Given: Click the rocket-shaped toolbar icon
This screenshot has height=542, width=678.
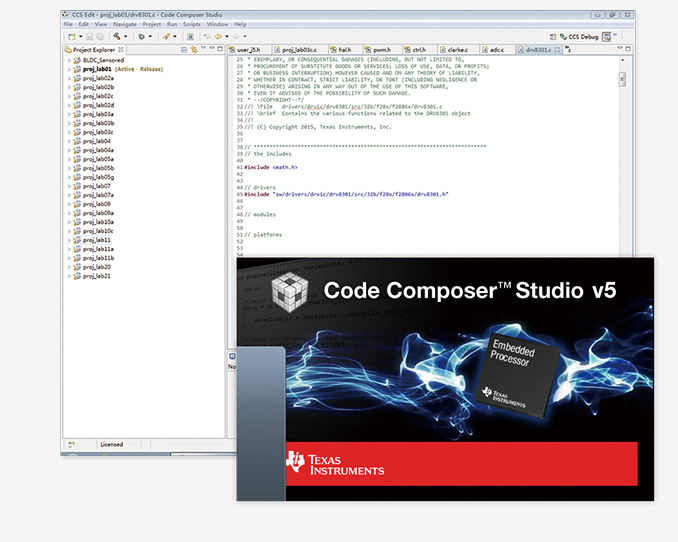Looking at the screenshot, I should pos(166,37).
